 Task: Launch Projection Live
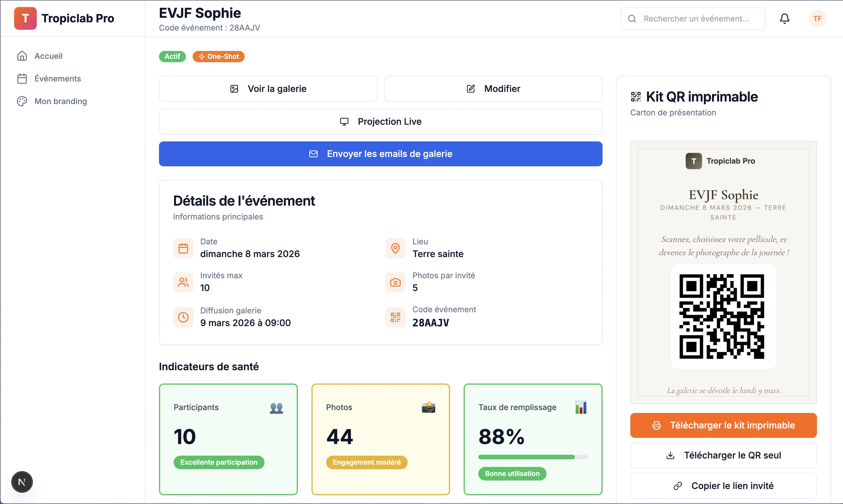tap(380, 121)
